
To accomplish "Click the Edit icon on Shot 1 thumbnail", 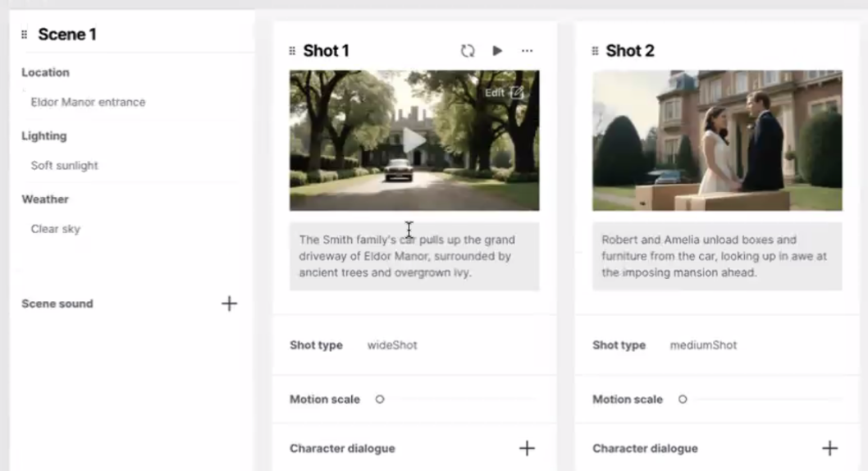I will (x=515, y=93).
